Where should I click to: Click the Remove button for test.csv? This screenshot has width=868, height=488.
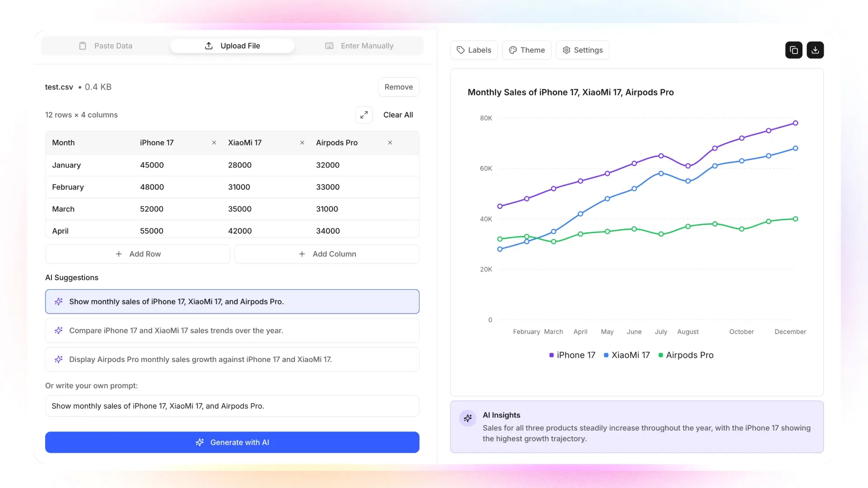coord(398,87)
